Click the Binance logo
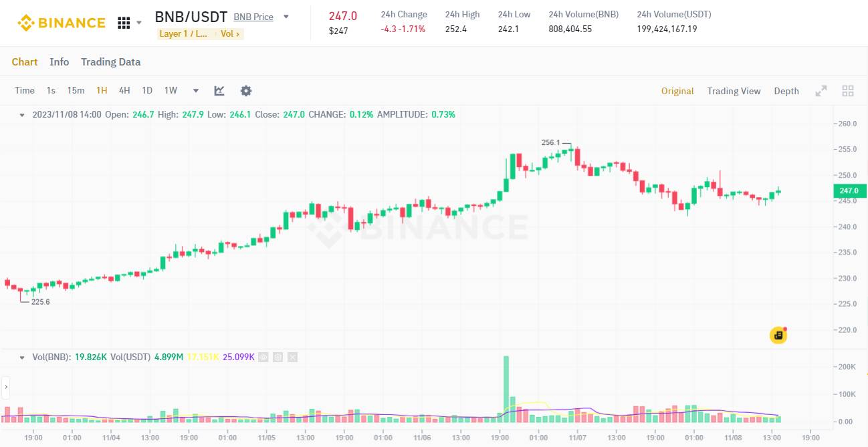The image size is (868, 447). [62, 23]
